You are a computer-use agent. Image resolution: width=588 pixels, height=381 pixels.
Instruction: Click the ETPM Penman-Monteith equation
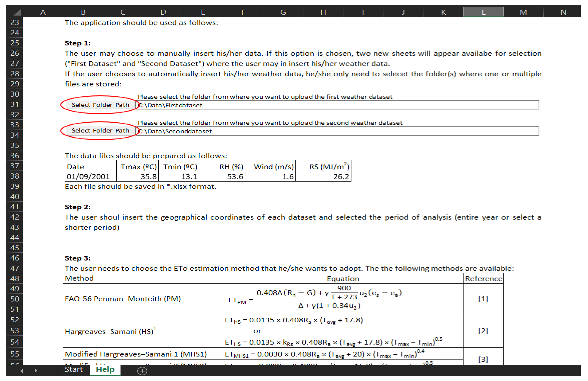coord(315,298)
